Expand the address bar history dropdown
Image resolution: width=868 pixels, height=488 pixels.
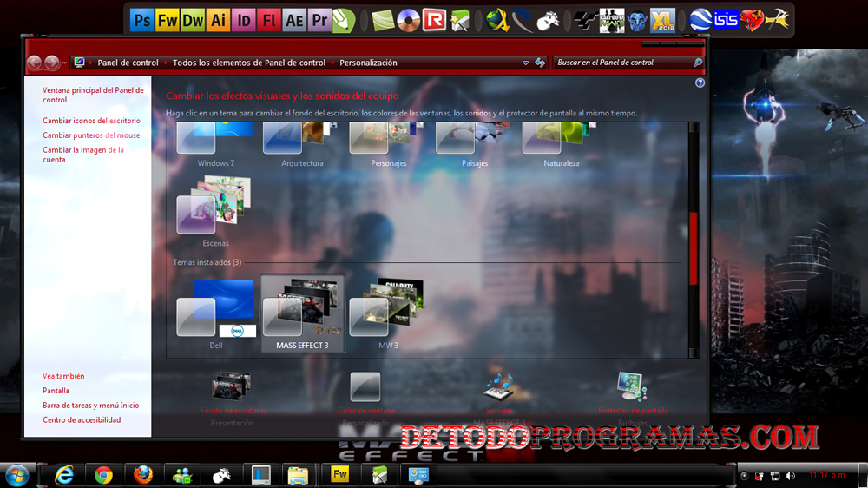(525, 63)
